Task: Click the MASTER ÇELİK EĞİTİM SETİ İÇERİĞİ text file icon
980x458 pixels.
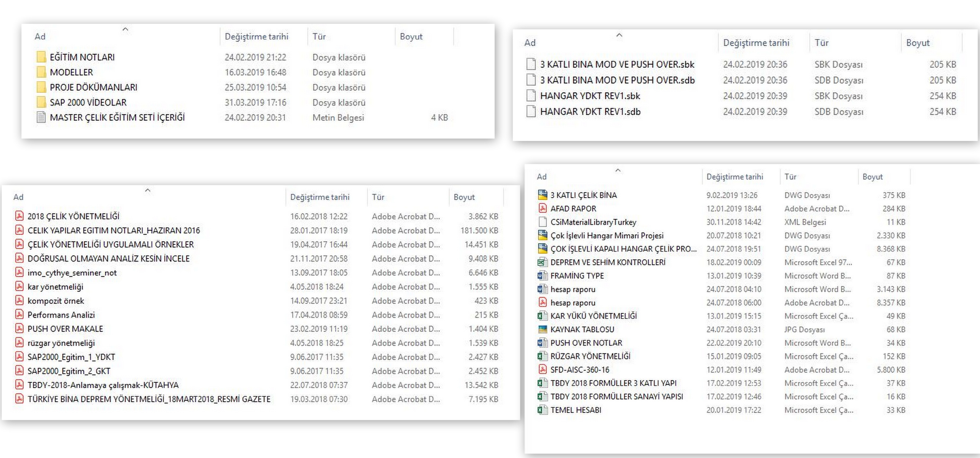Action: (41, 117)
